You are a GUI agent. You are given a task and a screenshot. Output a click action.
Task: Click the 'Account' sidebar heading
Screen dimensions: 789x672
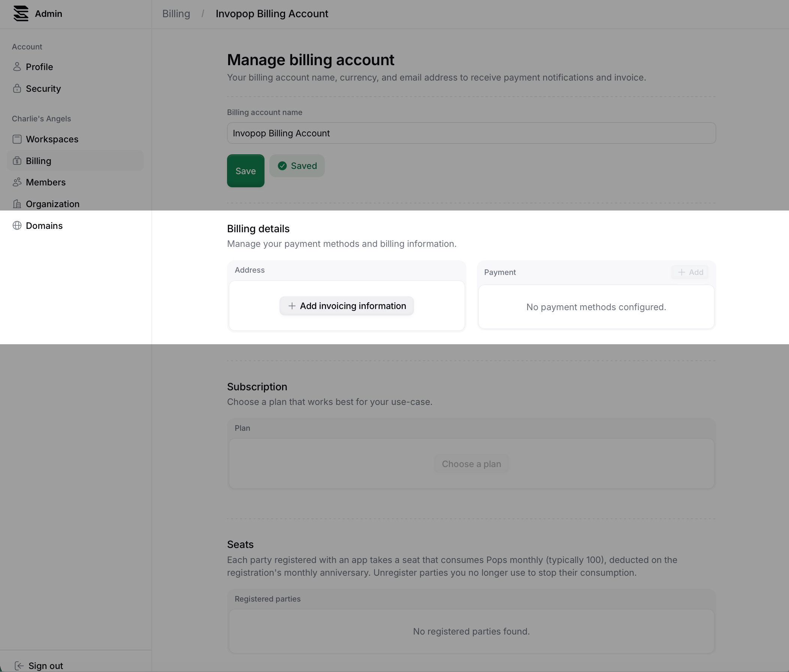27,46
